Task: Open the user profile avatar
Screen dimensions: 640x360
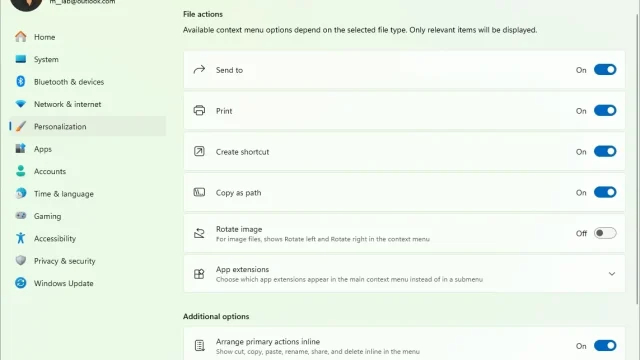Action: (26, 3)
